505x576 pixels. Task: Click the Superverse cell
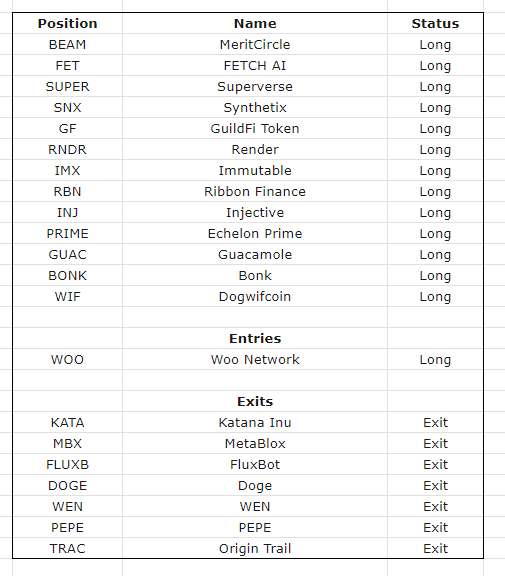(255, 86)
